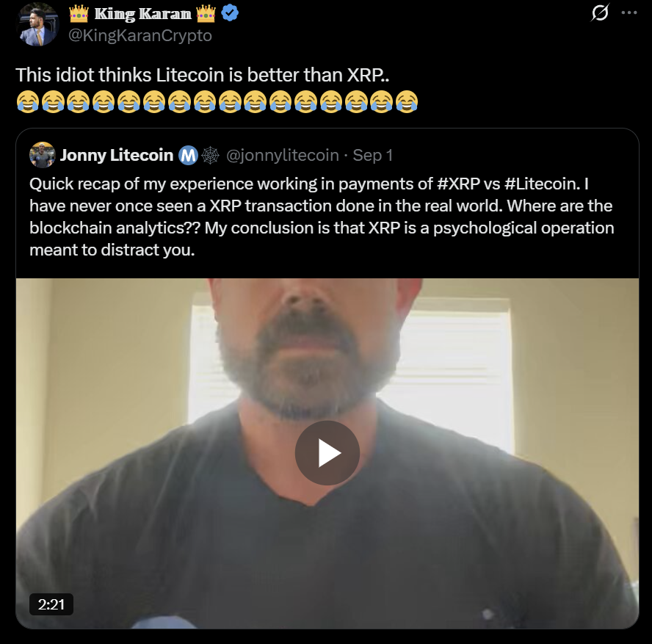
Task: Open King Karan's profile avatar
Action: [x=36, y=24]
